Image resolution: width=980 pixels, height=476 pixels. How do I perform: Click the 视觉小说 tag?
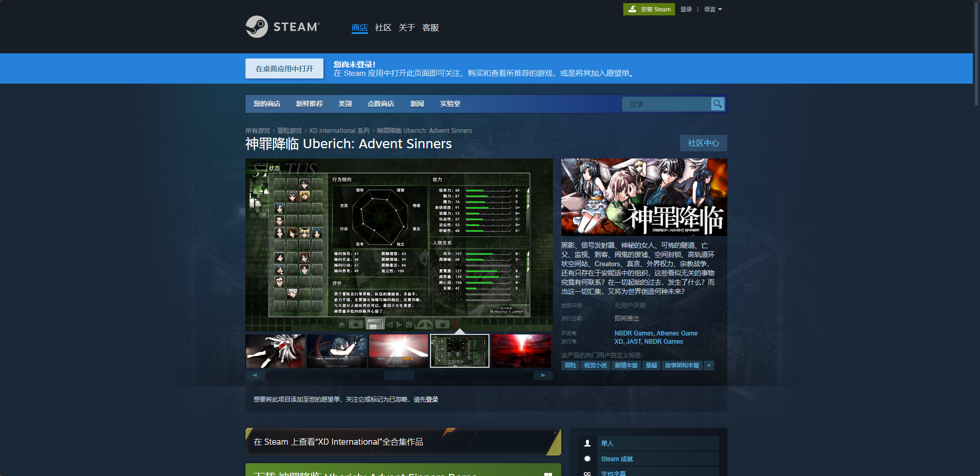[x=596, y=366]
